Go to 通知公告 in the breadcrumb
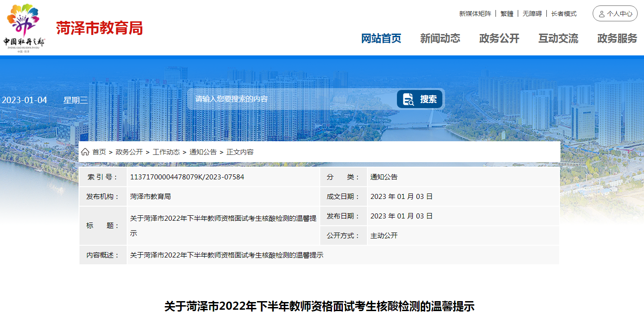This screenshot has height=322, width=644. [x=203, y=152]
